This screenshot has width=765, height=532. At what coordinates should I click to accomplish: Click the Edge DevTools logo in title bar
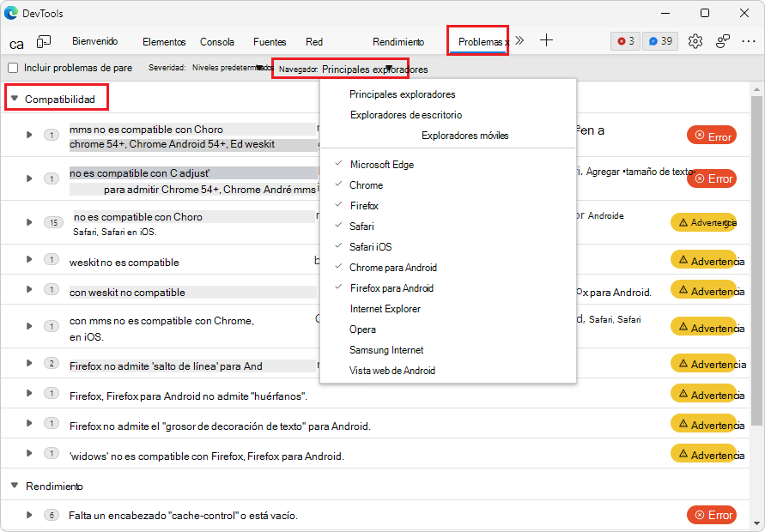[11, 13]
